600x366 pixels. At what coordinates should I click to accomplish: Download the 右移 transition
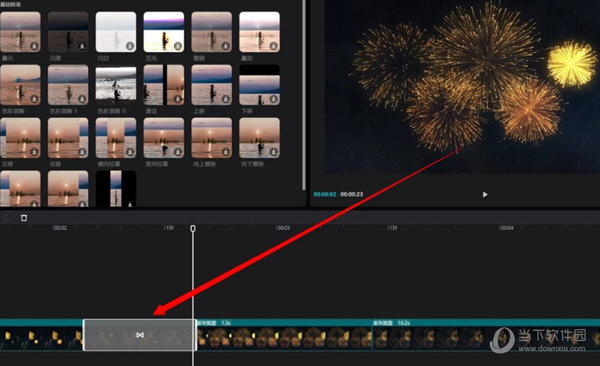click(x=82, y=152)
